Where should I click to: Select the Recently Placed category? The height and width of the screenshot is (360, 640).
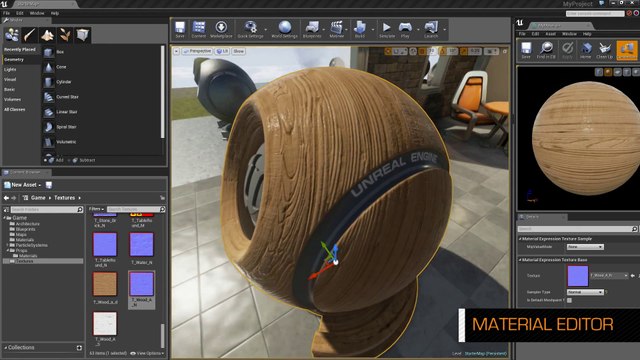click(20, 49)
